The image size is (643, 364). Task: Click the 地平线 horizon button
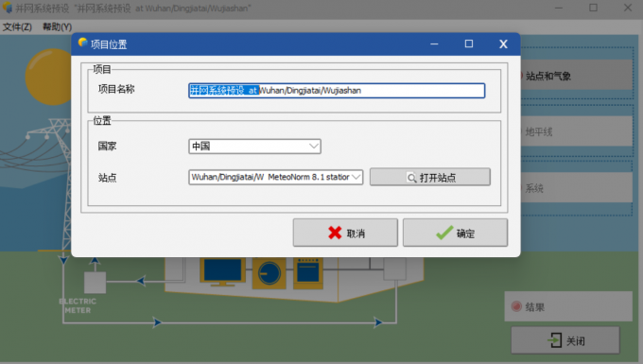coord(577,131)
